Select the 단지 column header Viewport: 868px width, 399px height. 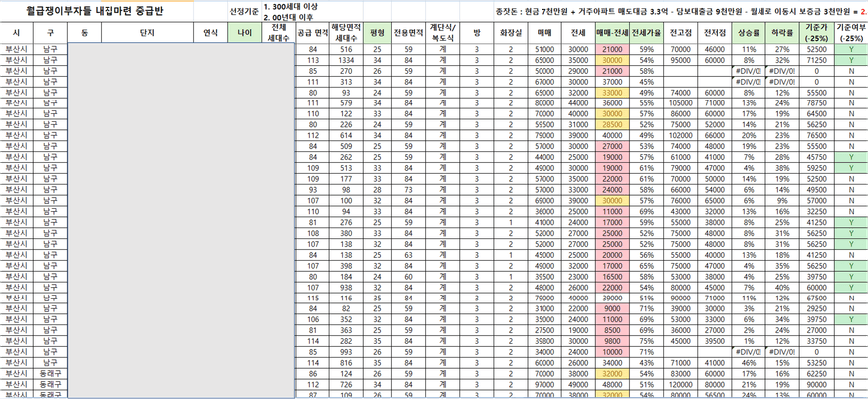pos(147,33)
